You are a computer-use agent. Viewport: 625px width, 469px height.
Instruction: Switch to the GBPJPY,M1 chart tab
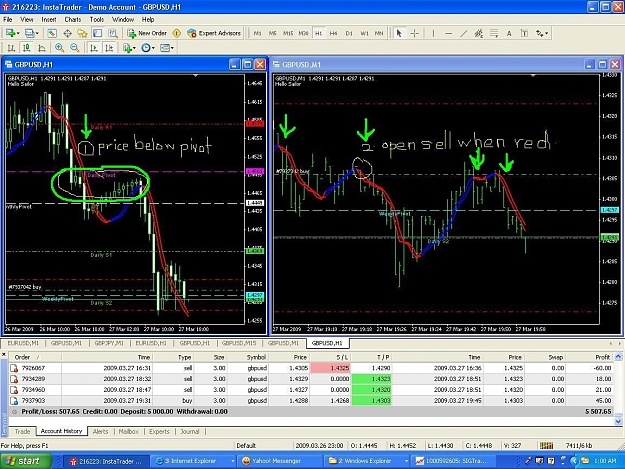pyautogui.click(x=109, y=343)
